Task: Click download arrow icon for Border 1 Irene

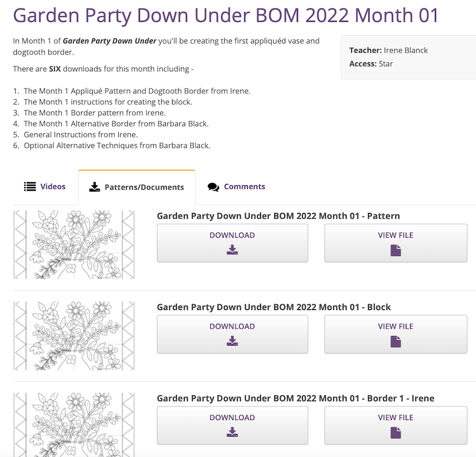Action: (232, 432)
